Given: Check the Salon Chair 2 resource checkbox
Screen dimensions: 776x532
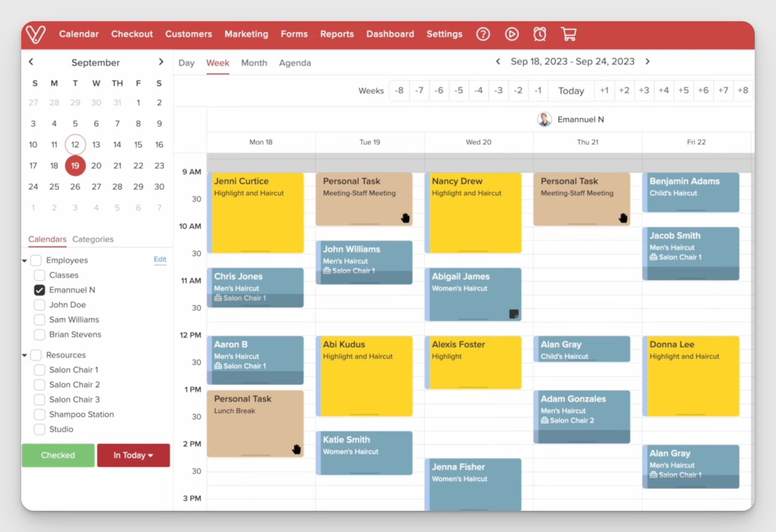Looking at the screenshot, I should tap(39, 384).
